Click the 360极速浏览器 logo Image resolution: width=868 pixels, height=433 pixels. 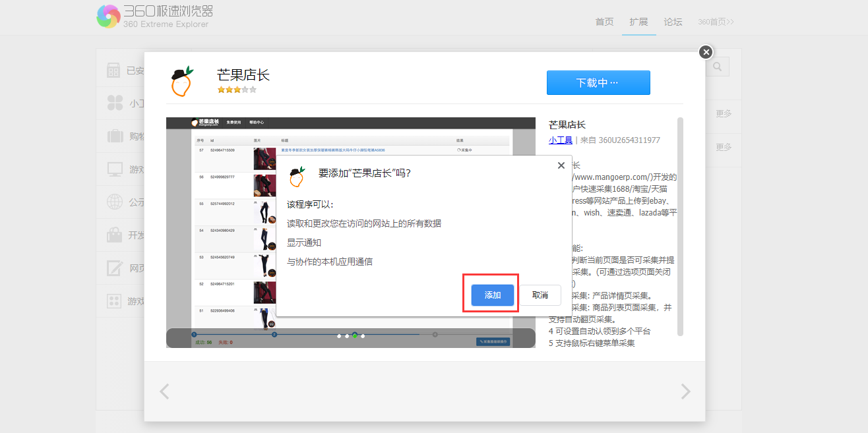tap(154, 16)
